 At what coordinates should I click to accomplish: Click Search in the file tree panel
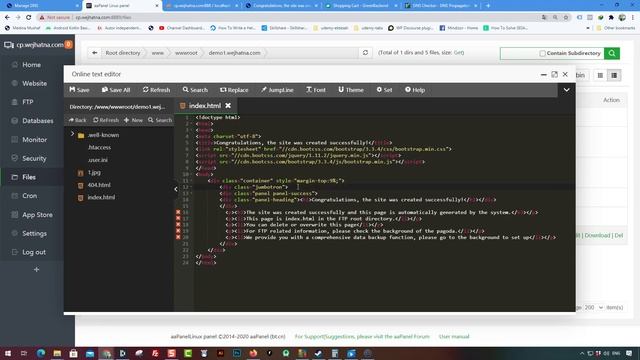[x=160, y=120]
